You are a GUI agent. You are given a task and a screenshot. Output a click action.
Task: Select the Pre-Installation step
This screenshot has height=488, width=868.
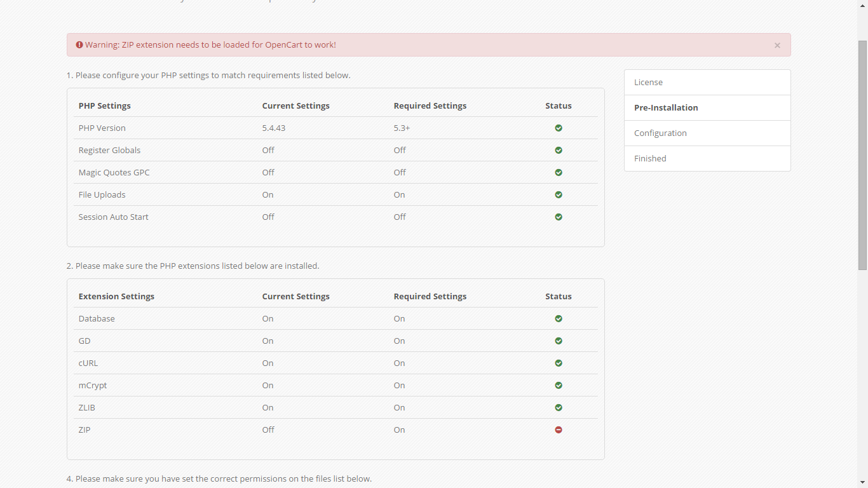pos(707,108)
